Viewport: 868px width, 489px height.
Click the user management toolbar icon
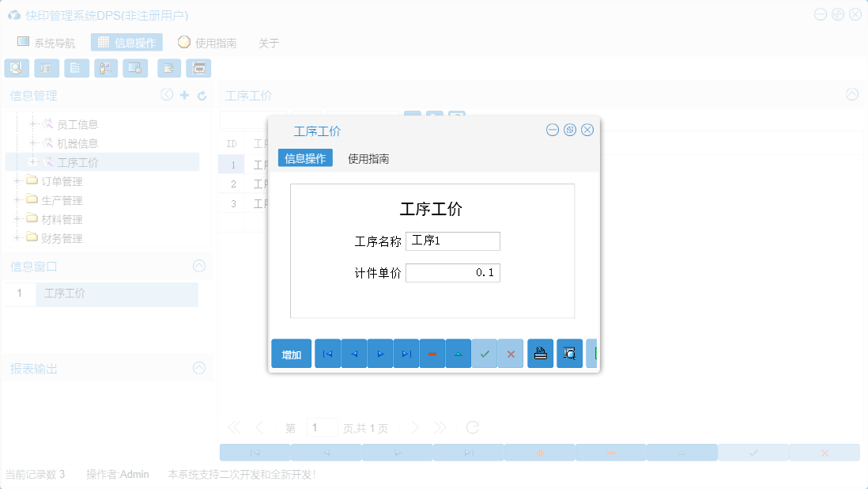point(105,68)
